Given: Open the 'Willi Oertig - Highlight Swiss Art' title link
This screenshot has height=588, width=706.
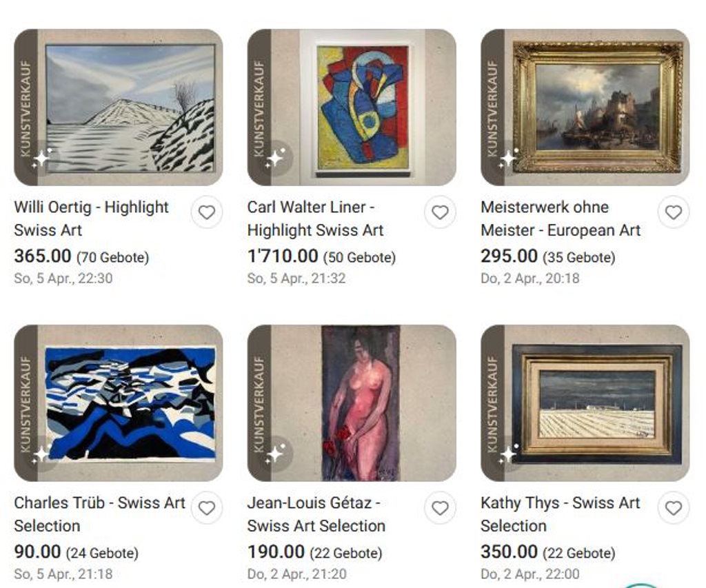Looking at the screenshot, I should pos(92,219).
